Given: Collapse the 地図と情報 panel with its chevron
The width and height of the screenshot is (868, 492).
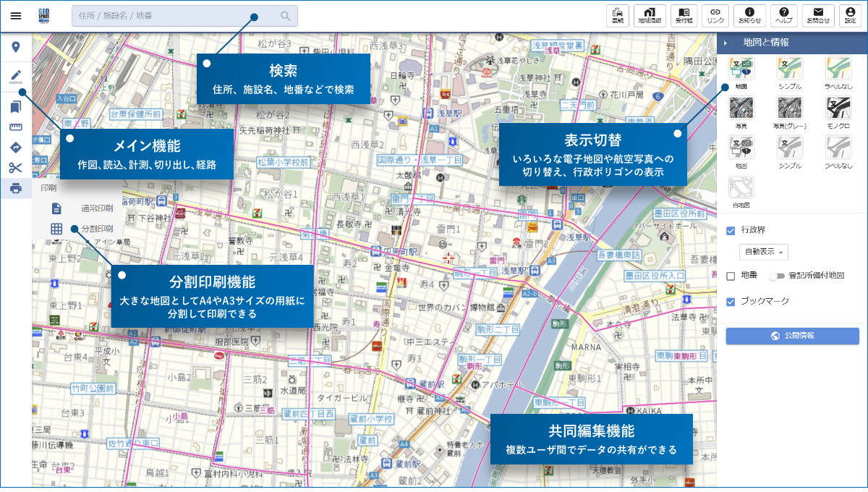Looking at the screenshot, I should (726, 43).
